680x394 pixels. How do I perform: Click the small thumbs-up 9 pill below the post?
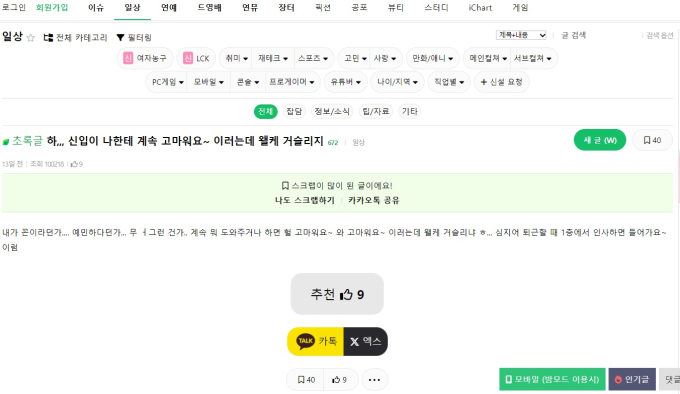tap(339, 380)
